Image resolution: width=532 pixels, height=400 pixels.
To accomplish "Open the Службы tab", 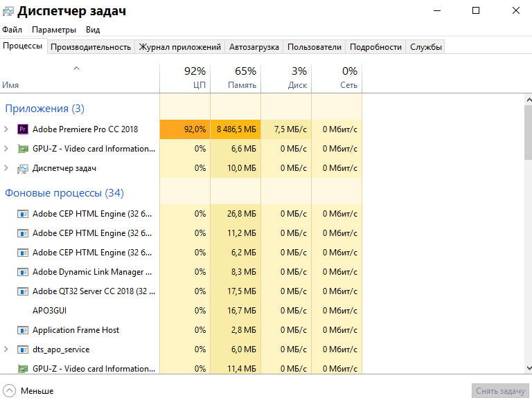I will tap(426, 47).
